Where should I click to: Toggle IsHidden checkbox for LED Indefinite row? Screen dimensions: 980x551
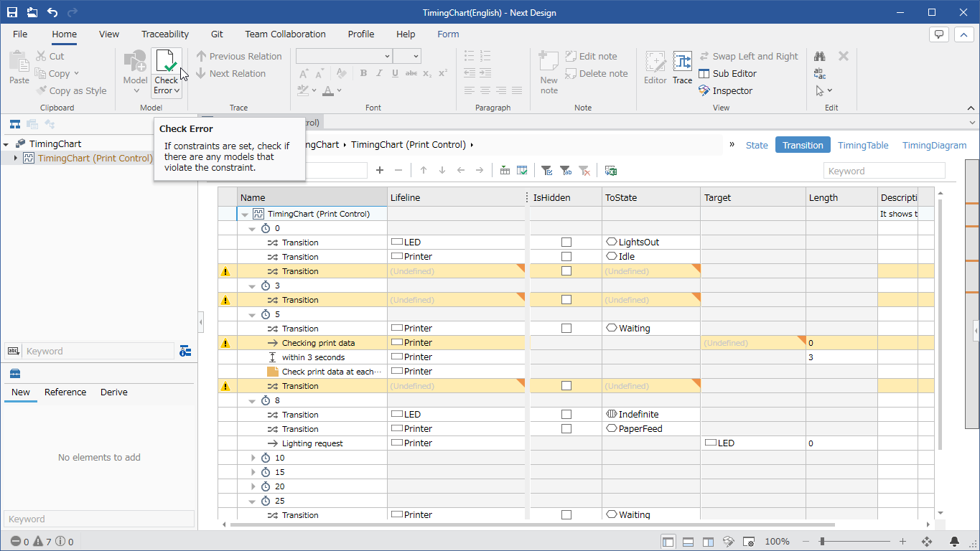click(566, 414)
